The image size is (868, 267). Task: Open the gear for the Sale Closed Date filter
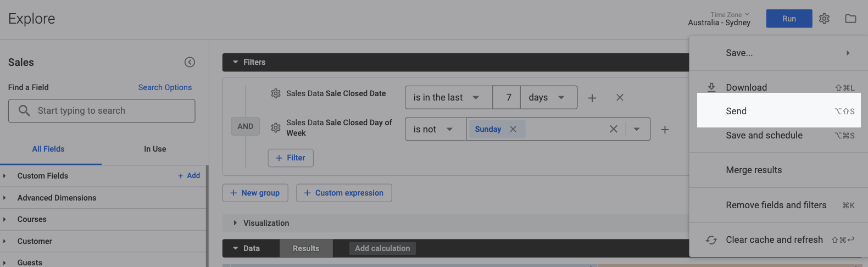(276, 93)
